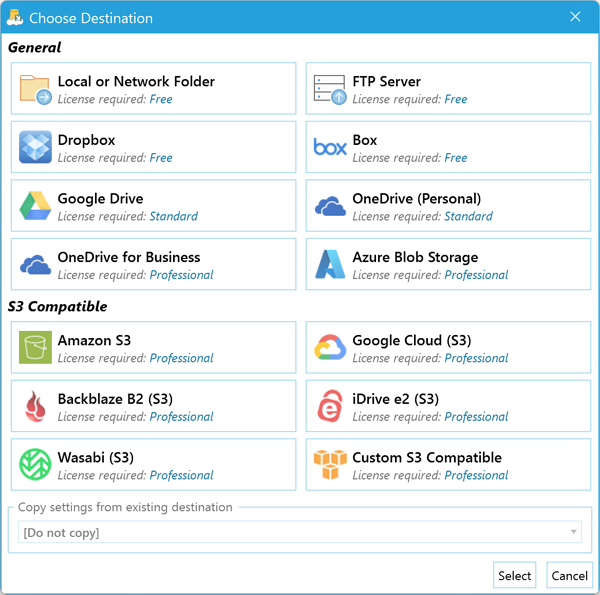This screenshot has height=595, width=600.
Task: Open Copy settings dropdown arrow
Action: [x=573, y=531]
